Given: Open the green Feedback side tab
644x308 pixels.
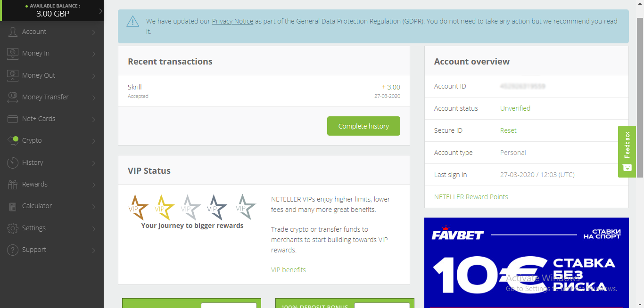Looking at the screenshot, I should [x=627, y=151].
